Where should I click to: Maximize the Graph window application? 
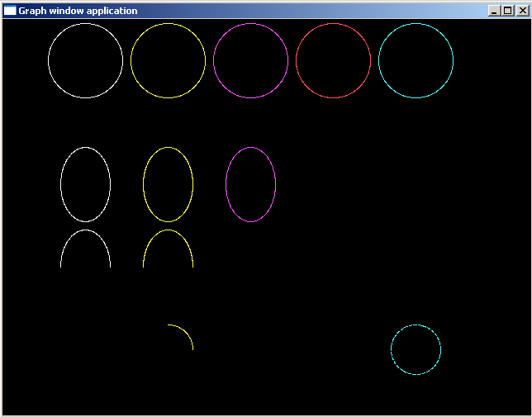[507, 11]
